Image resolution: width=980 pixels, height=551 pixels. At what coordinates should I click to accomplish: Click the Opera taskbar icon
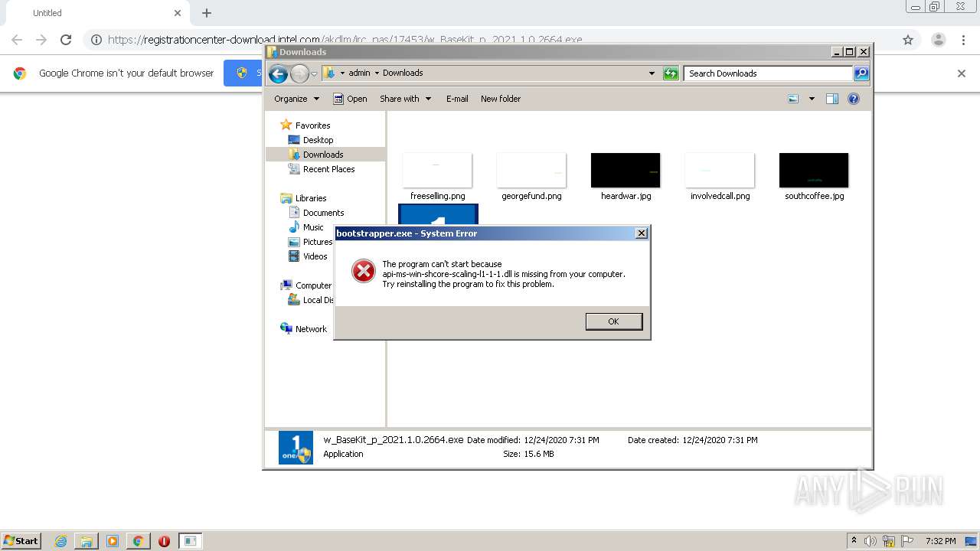coord(164,541)
